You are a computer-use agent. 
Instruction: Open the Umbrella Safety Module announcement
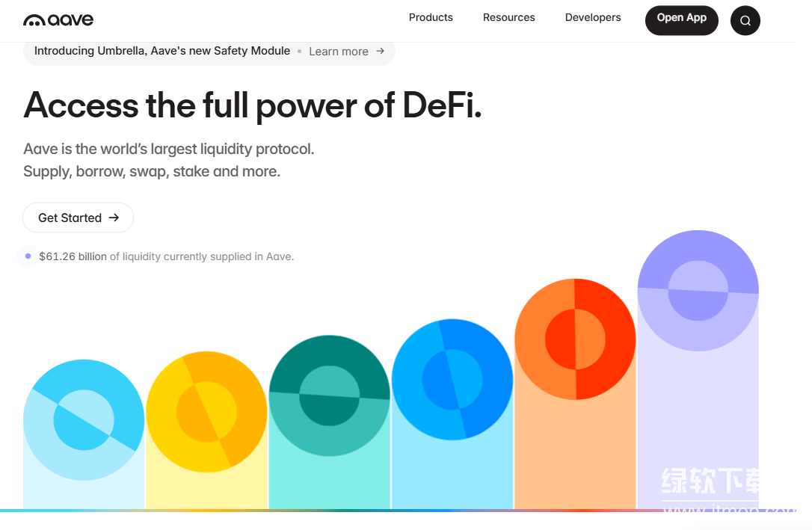tap(162, 51)
